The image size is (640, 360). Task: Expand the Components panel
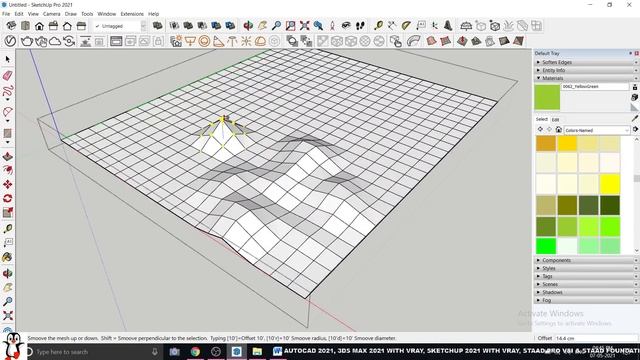(586, 260)
